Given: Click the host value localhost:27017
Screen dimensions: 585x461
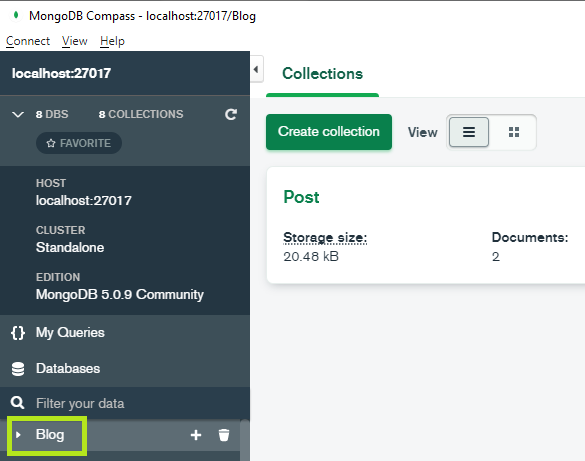Looking at the screenshot, I should point(84,201).
